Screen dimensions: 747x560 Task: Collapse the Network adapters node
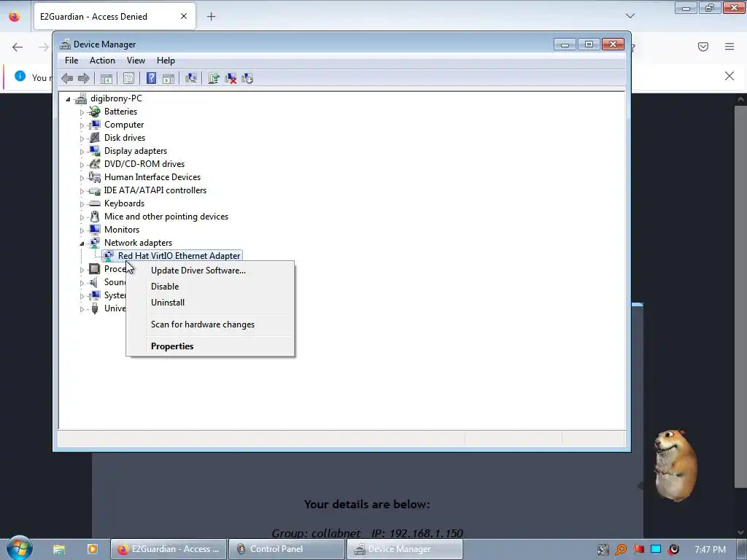click(82, 244)
